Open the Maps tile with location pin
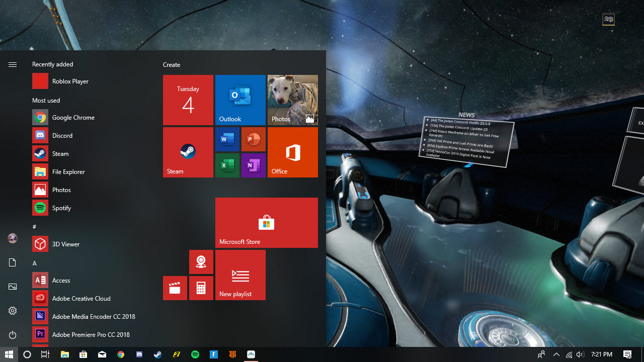The height and width of the screenshot is (362, 644). coord(201,262)
